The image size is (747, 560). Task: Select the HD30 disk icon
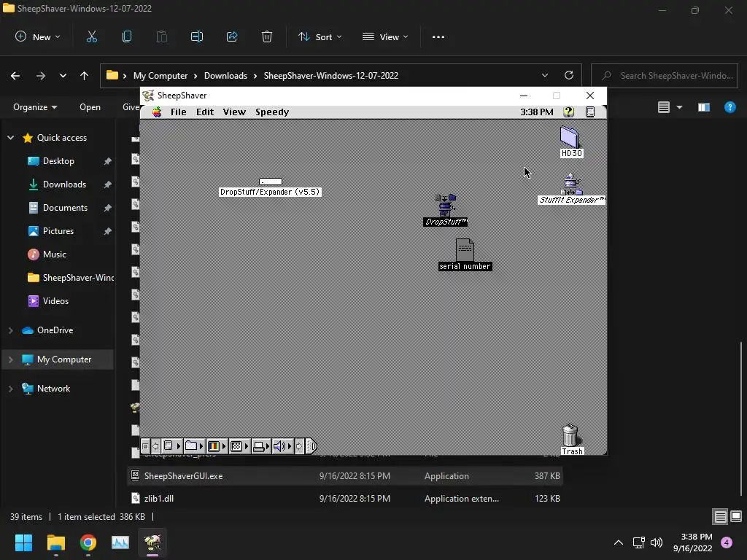[x=571, y=141]
